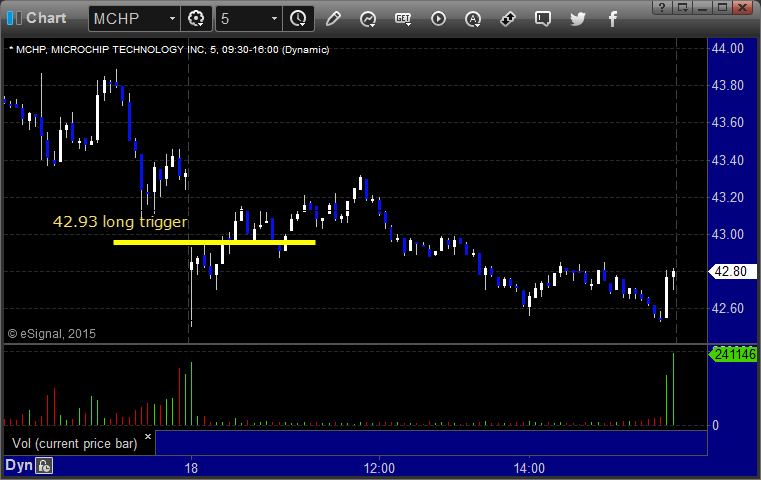Open the time template clock icon
761x480 pixels.
tap(298, 18)
